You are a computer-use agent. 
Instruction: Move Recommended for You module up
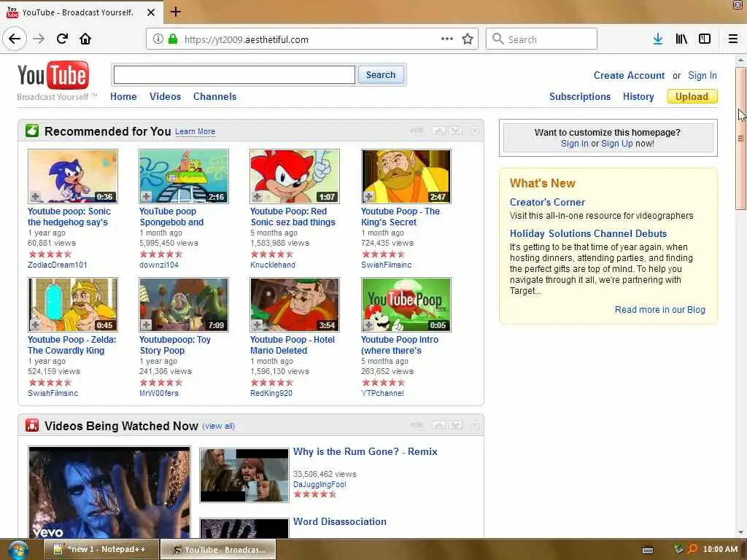pos(438,131)
